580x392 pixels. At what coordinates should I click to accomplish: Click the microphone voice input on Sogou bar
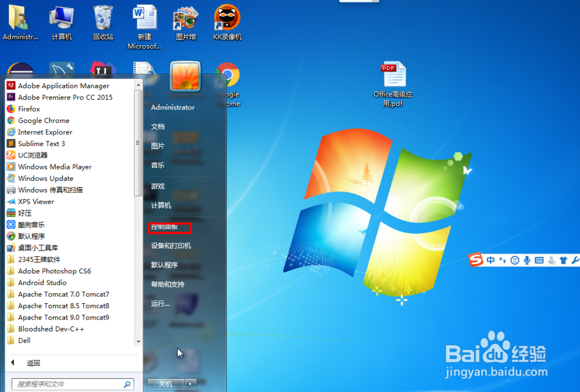(527, 260)
